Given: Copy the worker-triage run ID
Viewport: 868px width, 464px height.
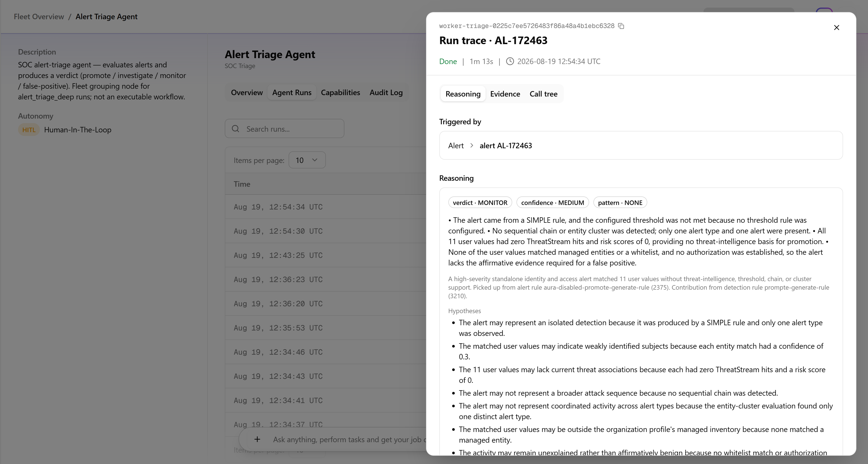Looking at the screenshot, I should click(621, 26).
